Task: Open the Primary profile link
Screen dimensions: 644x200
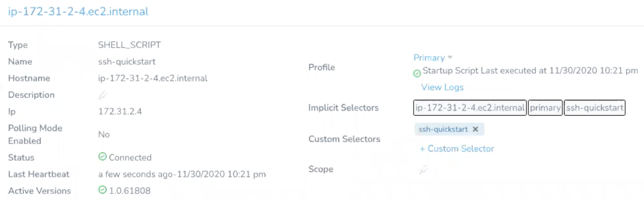Action: [429, 58]
